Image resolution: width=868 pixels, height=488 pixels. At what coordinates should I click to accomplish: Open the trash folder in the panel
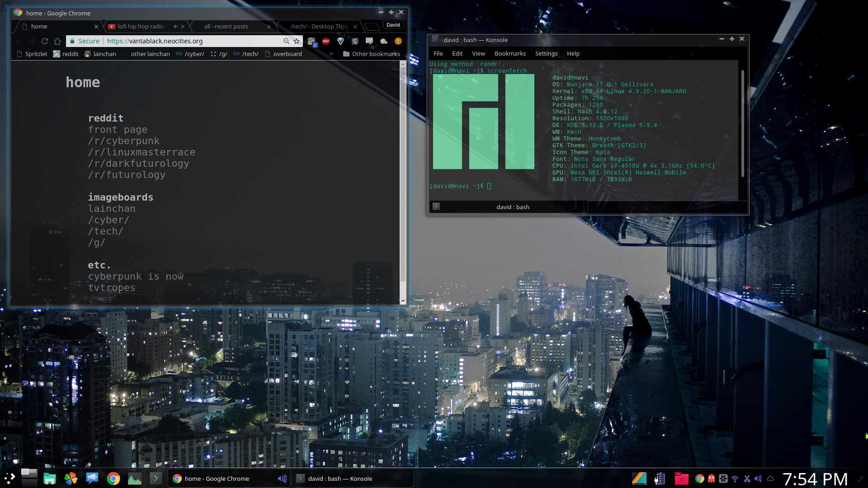tap(681, 479)
